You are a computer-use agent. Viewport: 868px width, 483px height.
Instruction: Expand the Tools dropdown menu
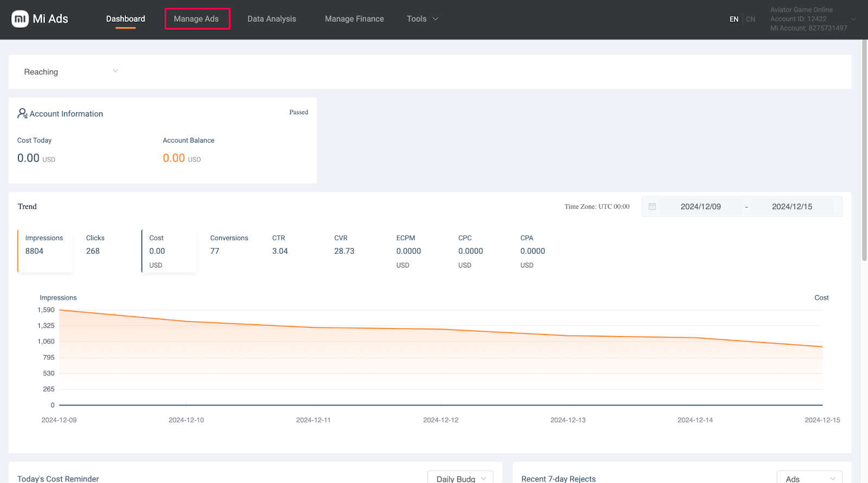click(x=422, y=19)
